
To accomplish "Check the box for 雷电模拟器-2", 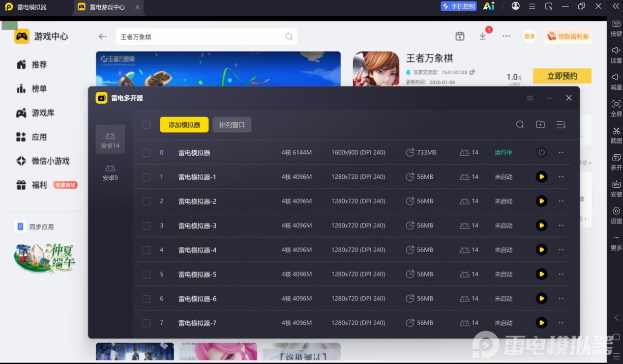I will (x=146, y=201).
